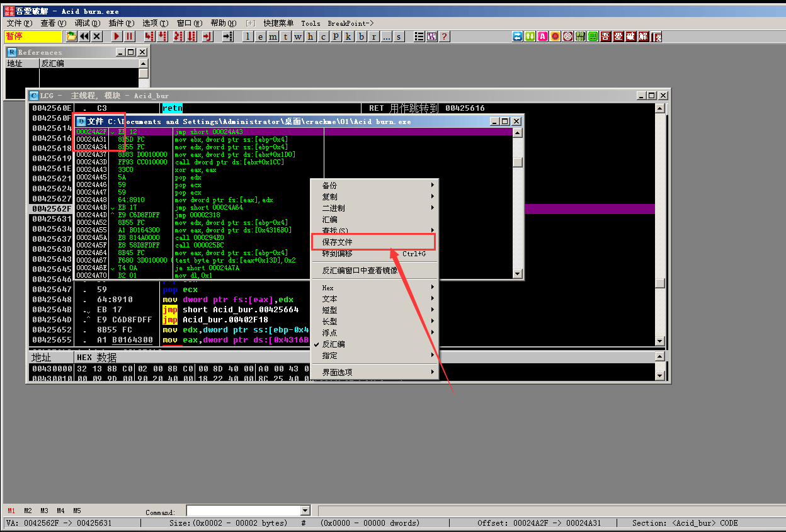Toggle the checked 反汇编 view option
The image size is (786, 532).
tap(374, 344)
